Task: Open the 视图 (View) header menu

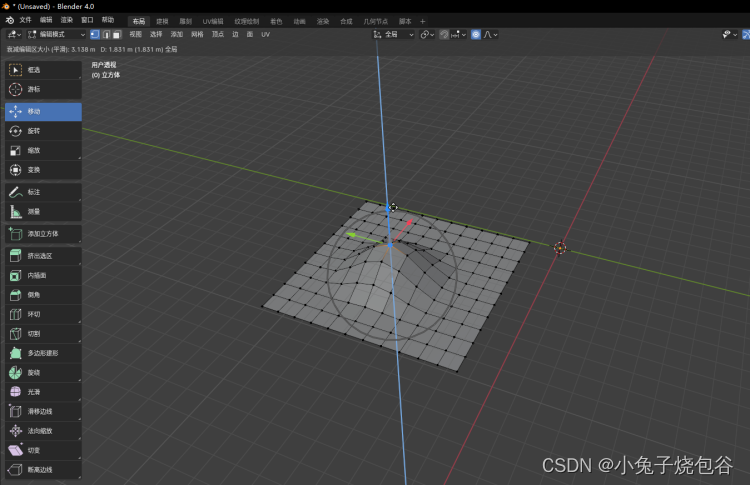Action: tap(136, 34)
